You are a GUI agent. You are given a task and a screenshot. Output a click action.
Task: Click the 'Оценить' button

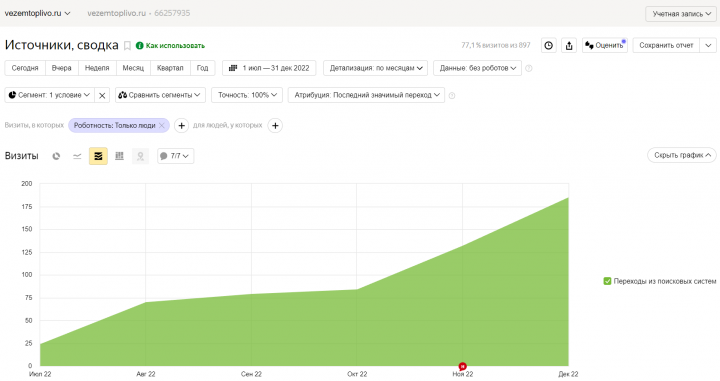[x=605, y=45]
